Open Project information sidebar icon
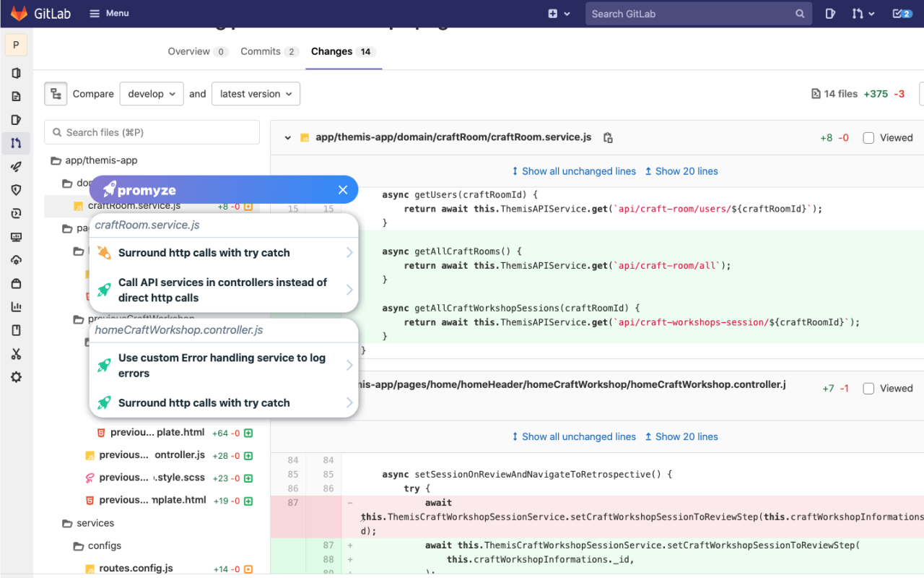Screen dimensions: 924x578 (x=16, y=73)
